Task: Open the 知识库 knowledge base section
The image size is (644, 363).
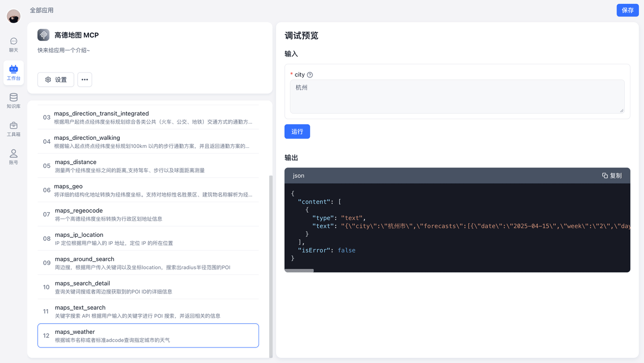Action: [x=14, y=100]
